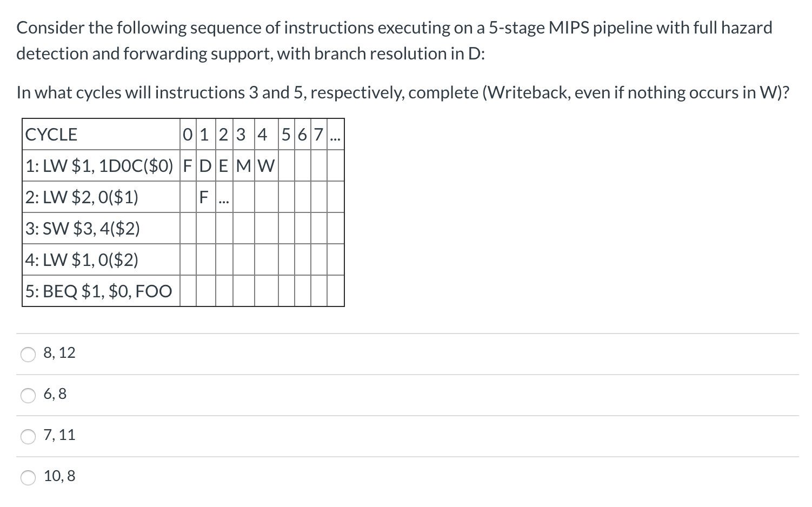This screenshot has height=507, width=812.
Task: Click the answer label text 6, 8
Action: coord(55,395)
